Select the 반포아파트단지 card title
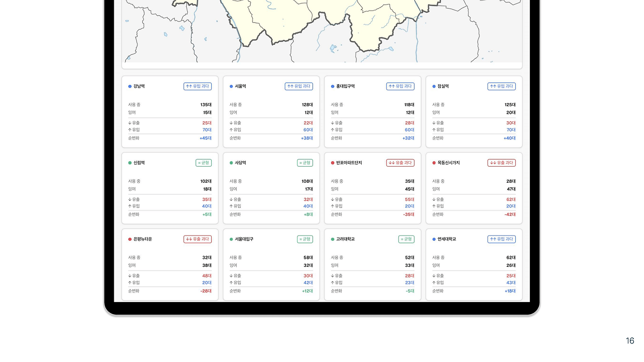Viewport: 644px width, 362px height. point(349,163)
